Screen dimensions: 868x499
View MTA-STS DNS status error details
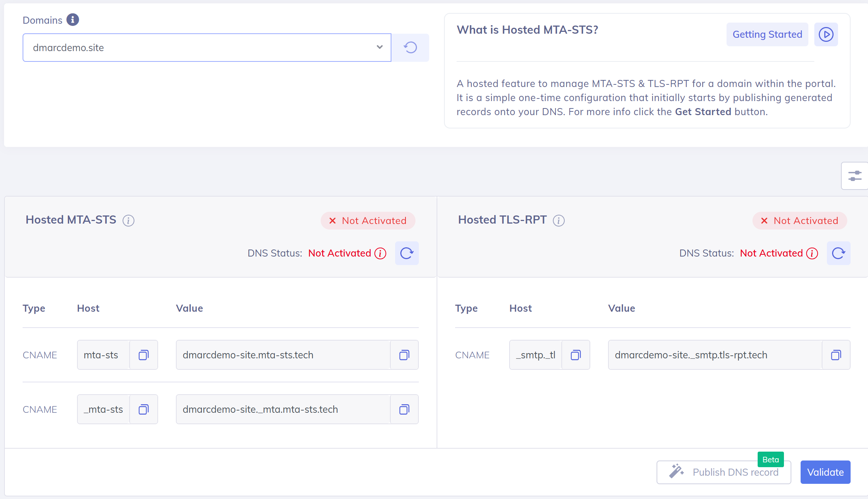click(x=380, y=254)
